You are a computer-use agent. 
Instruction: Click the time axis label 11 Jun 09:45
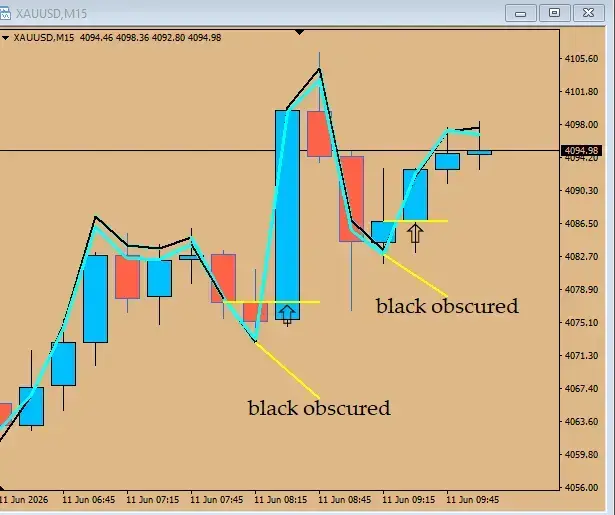473,500
